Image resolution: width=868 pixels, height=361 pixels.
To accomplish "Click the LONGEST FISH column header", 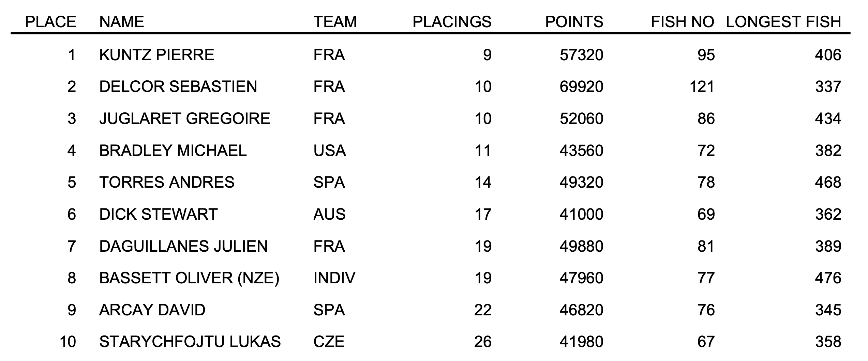I will coord(783,22).
